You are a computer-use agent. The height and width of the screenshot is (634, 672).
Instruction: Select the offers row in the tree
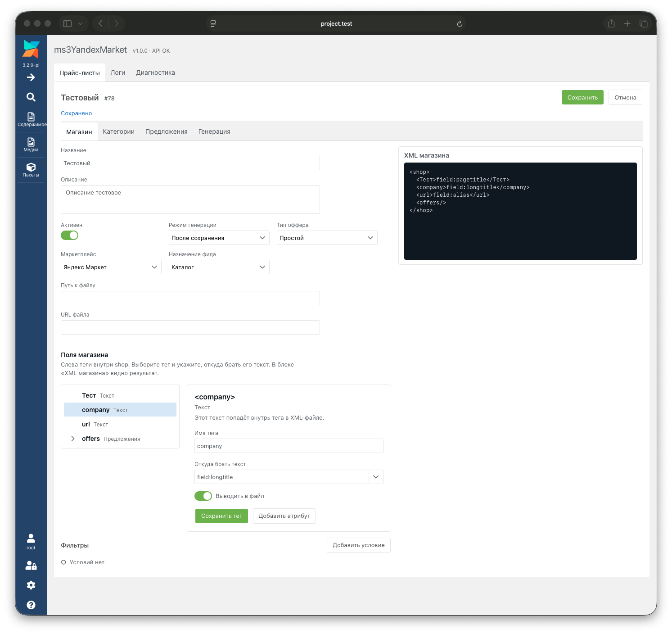[x=120, y=439]
